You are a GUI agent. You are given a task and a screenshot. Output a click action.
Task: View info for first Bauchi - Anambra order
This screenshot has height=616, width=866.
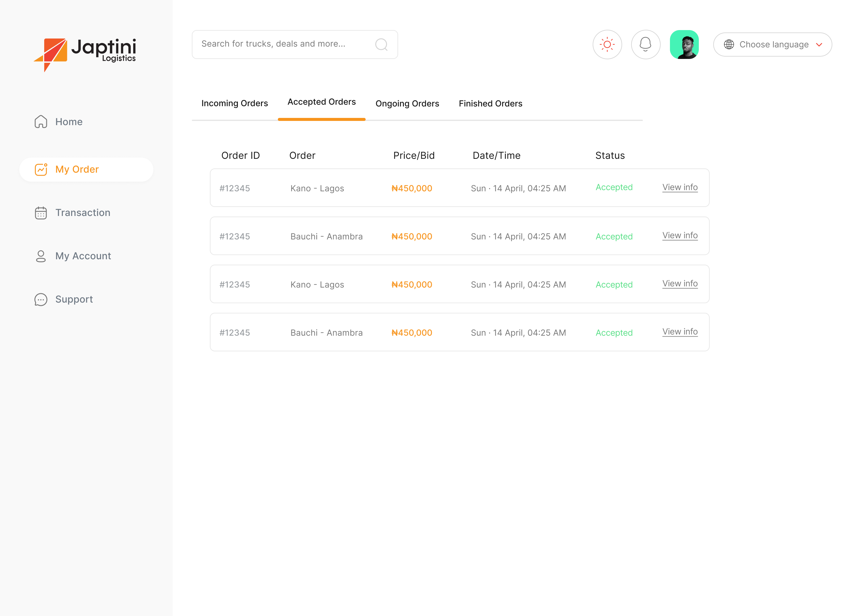coord(680,236)
